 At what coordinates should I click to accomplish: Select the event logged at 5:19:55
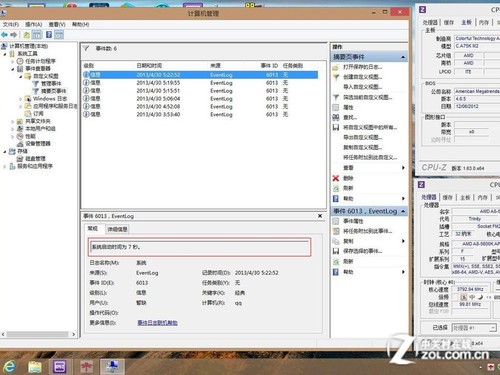(200, 83)
